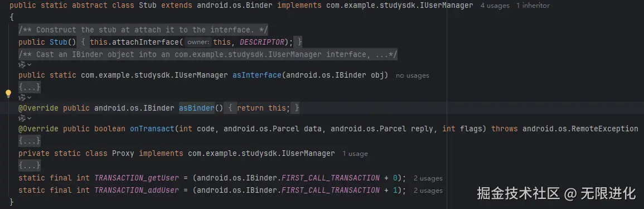Expand the folded 'Construct the stub' comment
This screenshot has width=644, height=209.
pos(143,30)
